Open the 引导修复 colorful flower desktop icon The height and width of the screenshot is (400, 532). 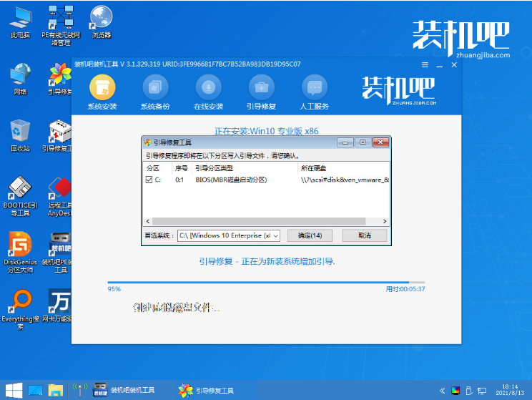[60, 79]
